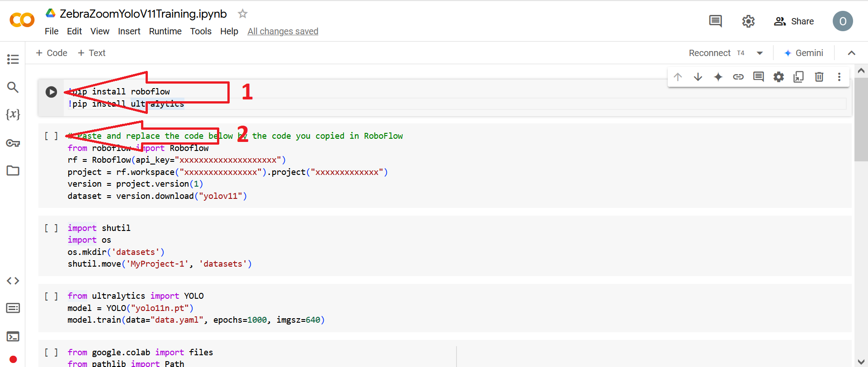
Task: Click the Share button
Action: (794, 21)
